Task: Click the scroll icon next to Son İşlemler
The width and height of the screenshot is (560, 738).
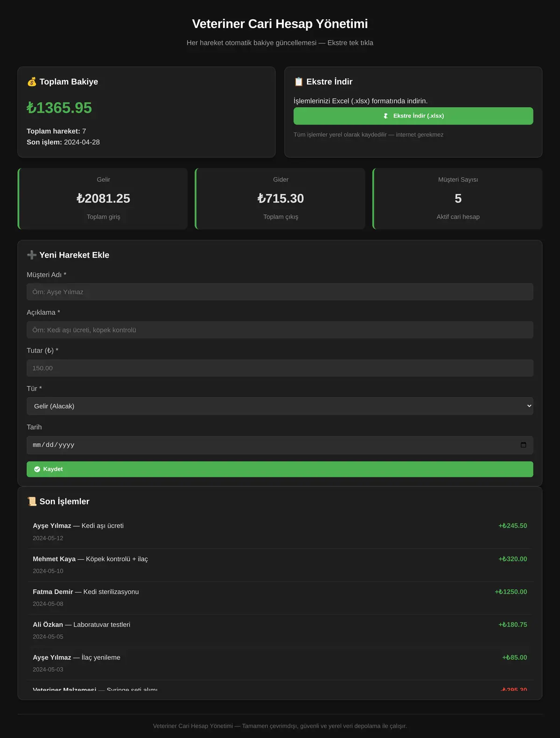Action: [32, 501]
